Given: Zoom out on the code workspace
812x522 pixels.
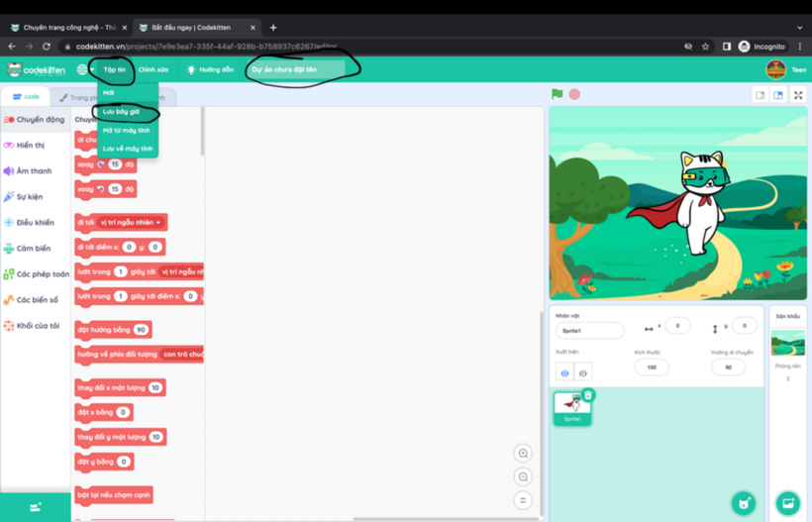Looking at the screenshot, I should 523,477.
